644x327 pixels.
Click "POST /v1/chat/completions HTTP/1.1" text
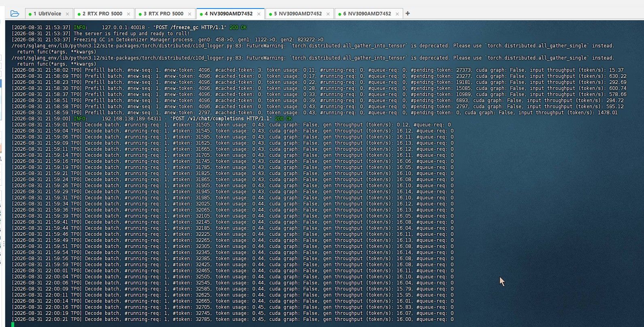[221, 119]
